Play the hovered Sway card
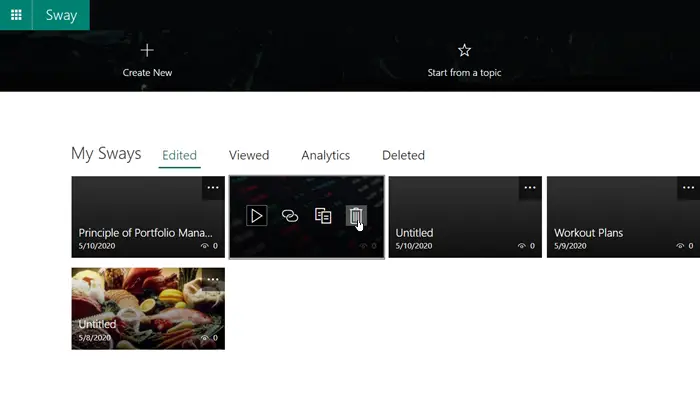Viewport: 700px width, 404px height. [257, 216]
